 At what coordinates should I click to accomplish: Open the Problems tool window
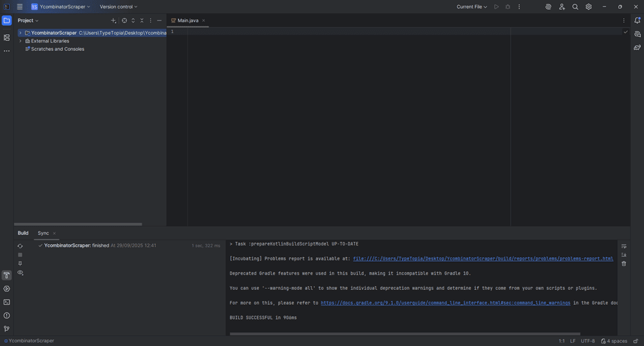click(6, 316)
